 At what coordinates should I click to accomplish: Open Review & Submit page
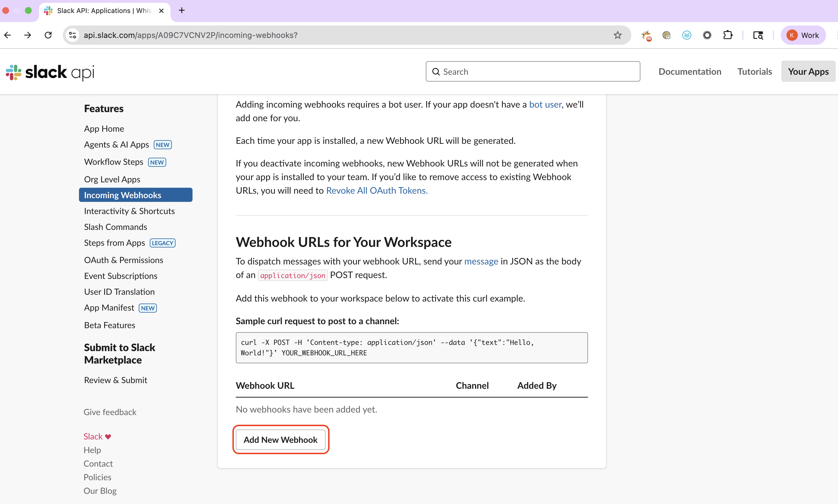coord(116,380)
